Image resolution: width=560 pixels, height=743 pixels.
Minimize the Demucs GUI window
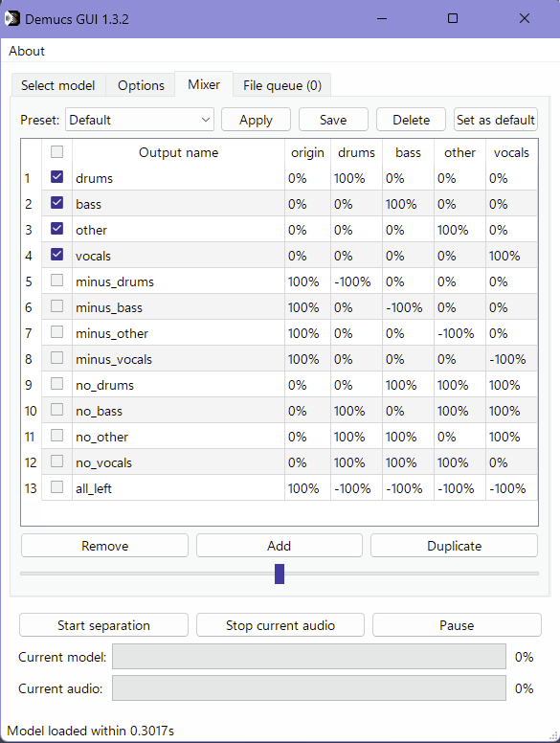(382, 18)
